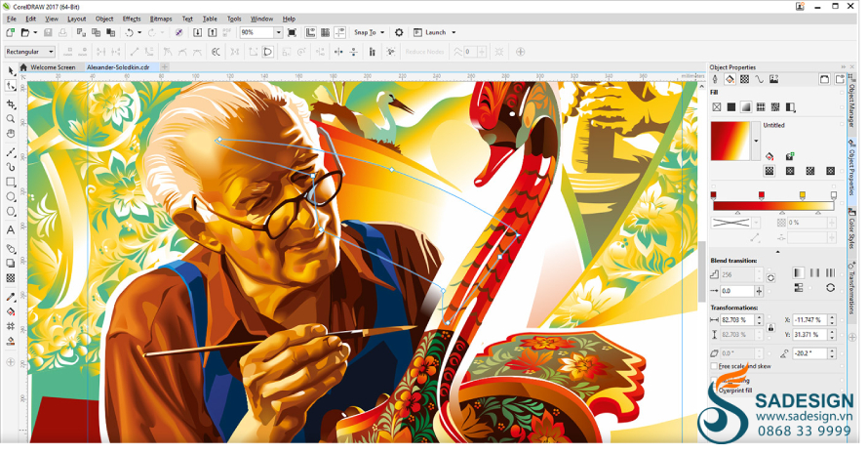Expand the Snap To dropdown
Viewport: 868px width, 454px height.
[382, 32]
